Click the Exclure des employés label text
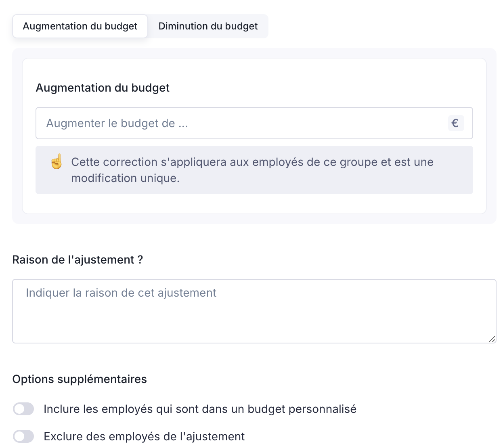The image size is (503, 448). coord(144,436)
